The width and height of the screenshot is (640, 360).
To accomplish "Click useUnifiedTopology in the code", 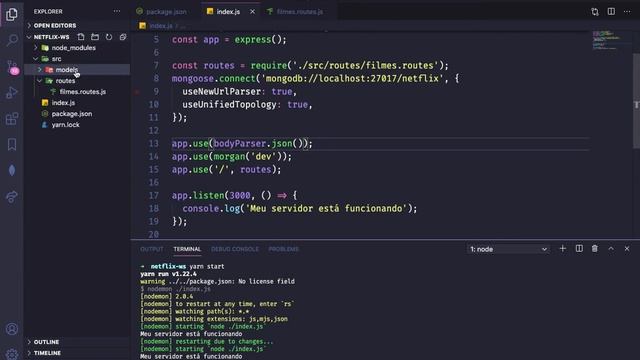I will point(229,104).
